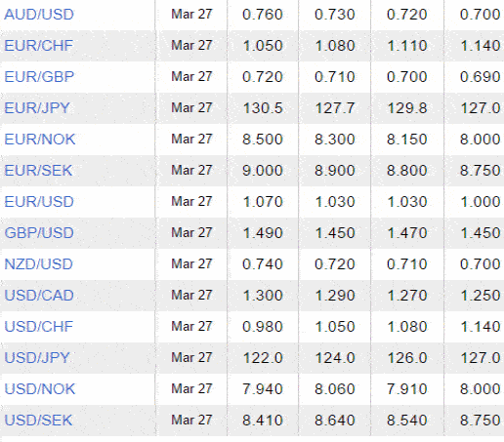Image resolution: width=504 pixels, height=442 pixels.
Task: Follow the USD/SEK link
Action: [38, 421]
